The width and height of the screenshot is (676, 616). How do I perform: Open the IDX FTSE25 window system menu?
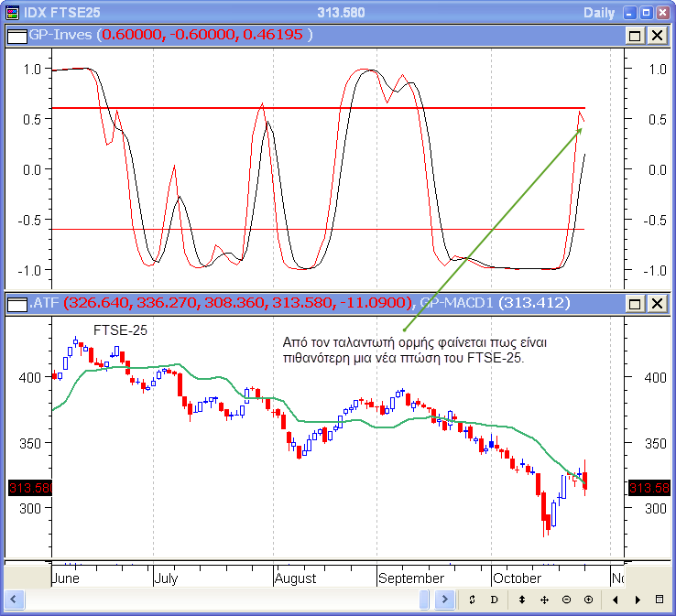pyautogui.click(x=10, y=12)
